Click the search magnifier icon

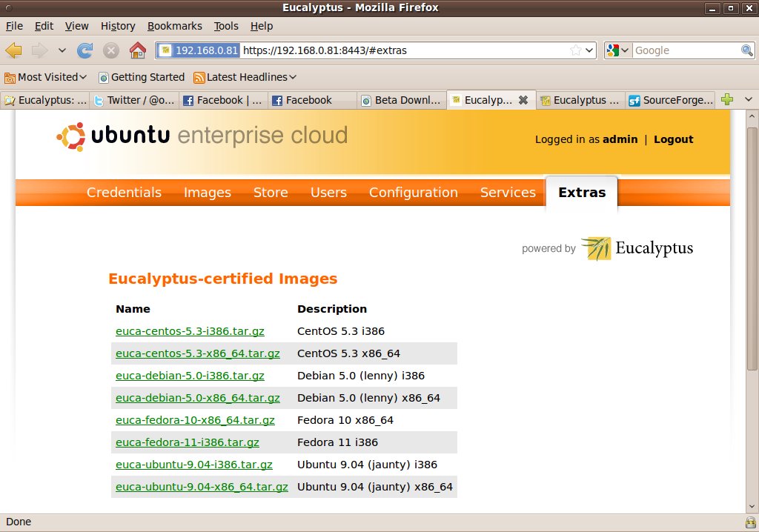click(x=747, y=50)
